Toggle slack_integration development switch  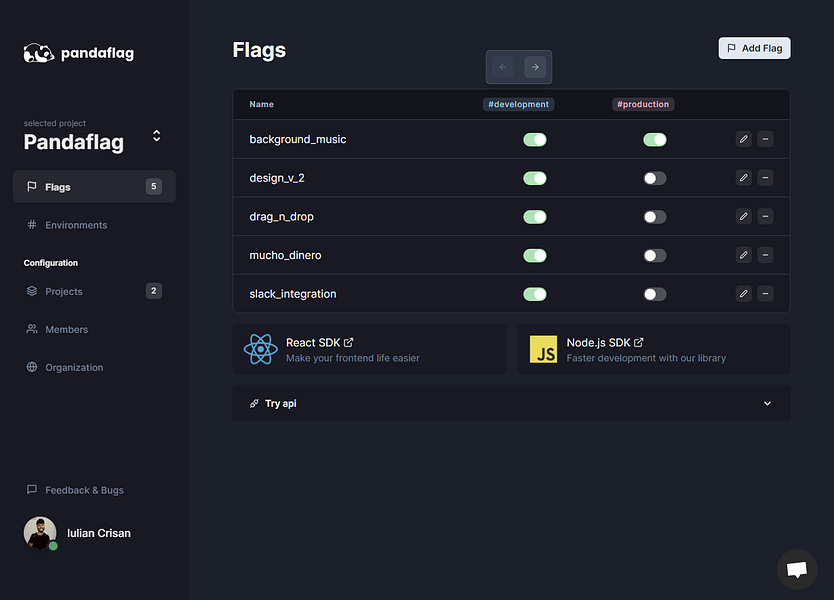(x=535, y=294)
